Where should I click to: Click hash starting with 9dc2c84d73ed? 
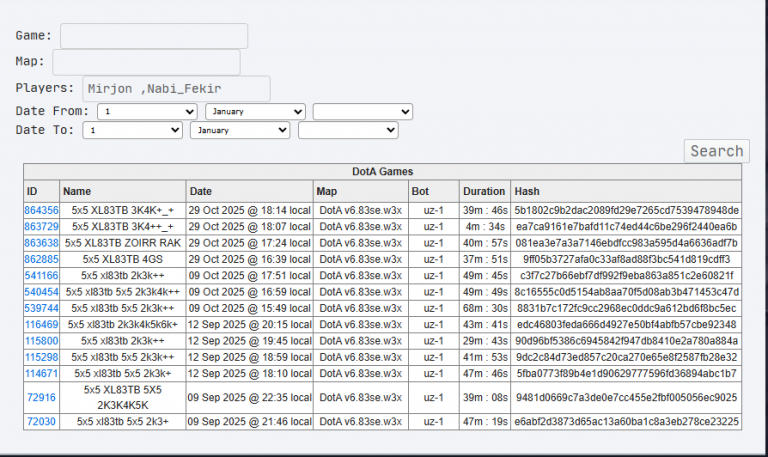pos(626,357)
